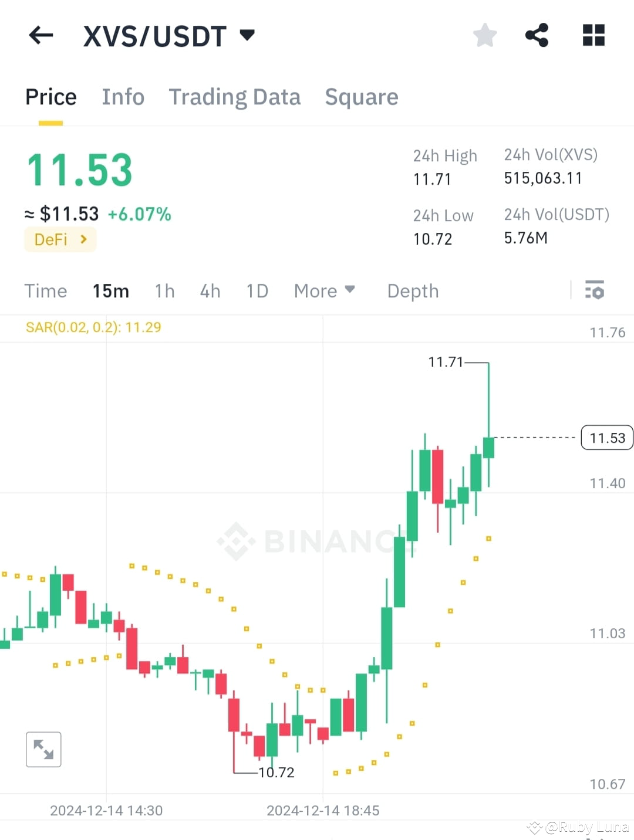This screenshot has width=634, height=840.
Task: Switch to the Trading Data tab
Action: [235, 97]
